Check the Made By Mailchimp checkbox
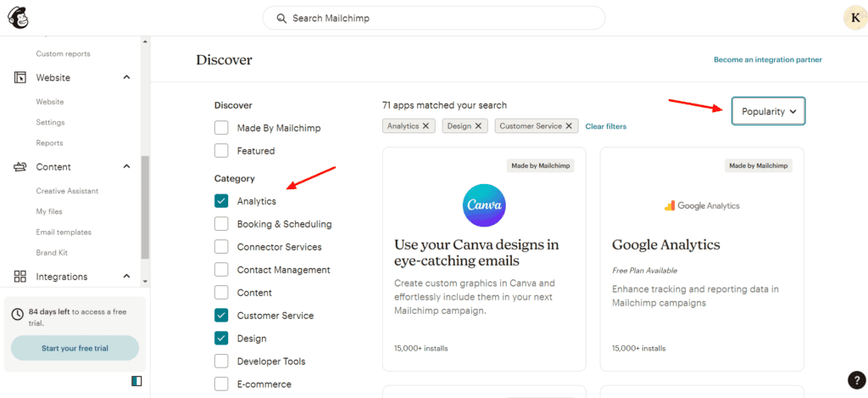The width and height of the screenshot is (868, 398). click(221, 128)
